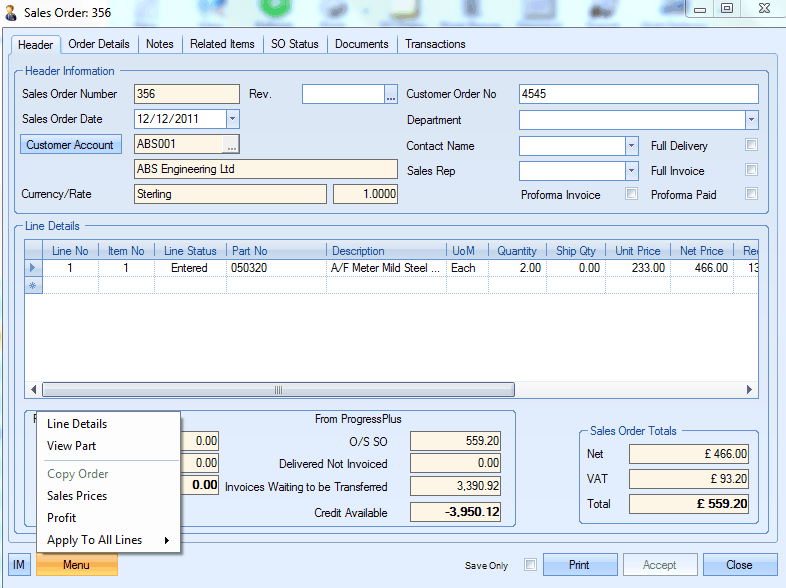Open the Sales Order Date dropdown
786x588 pixels.
coord(233,119)
